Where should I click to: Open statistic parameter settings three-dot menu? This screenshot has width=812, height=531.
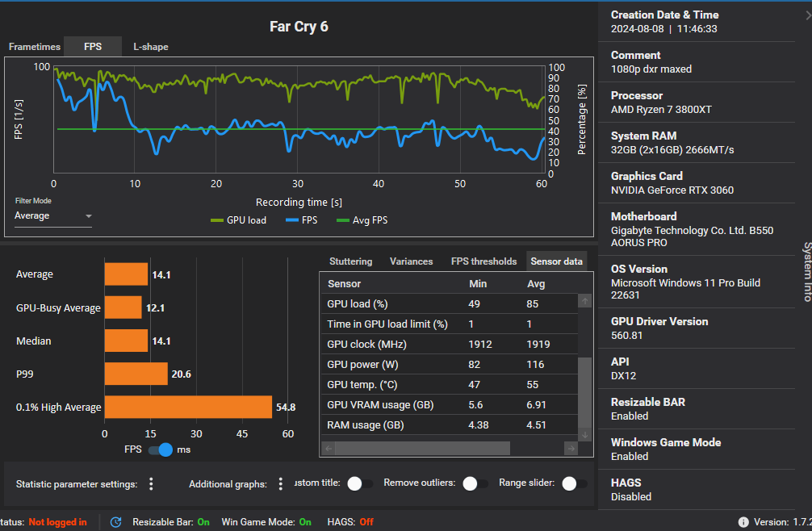click(151, 484)
